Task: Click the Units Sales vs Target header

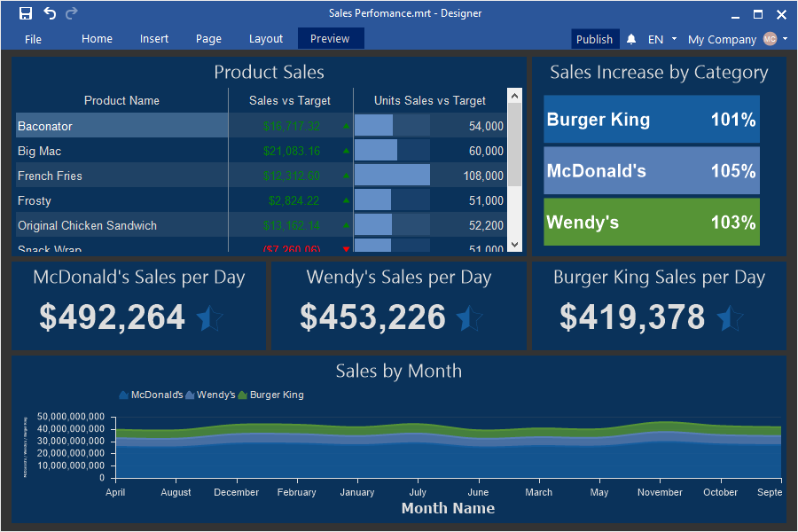Action: coord(430,101)
